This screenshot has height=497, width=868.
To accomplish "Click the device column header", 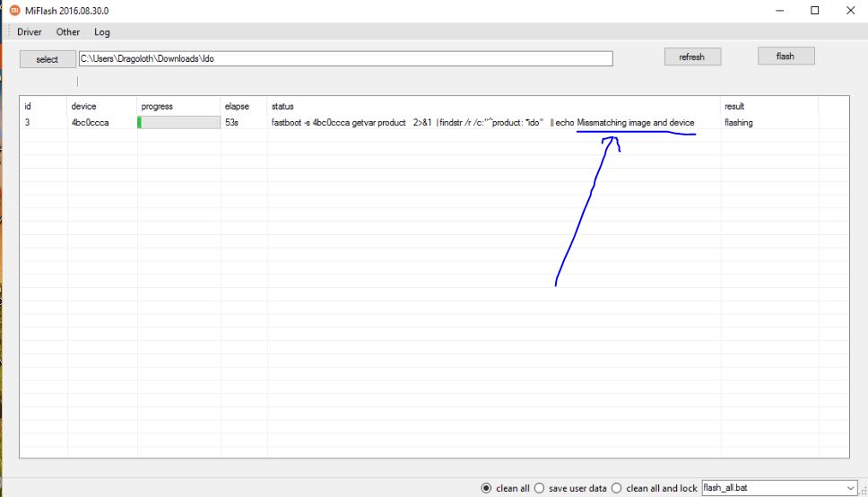I will pos(102,107).
